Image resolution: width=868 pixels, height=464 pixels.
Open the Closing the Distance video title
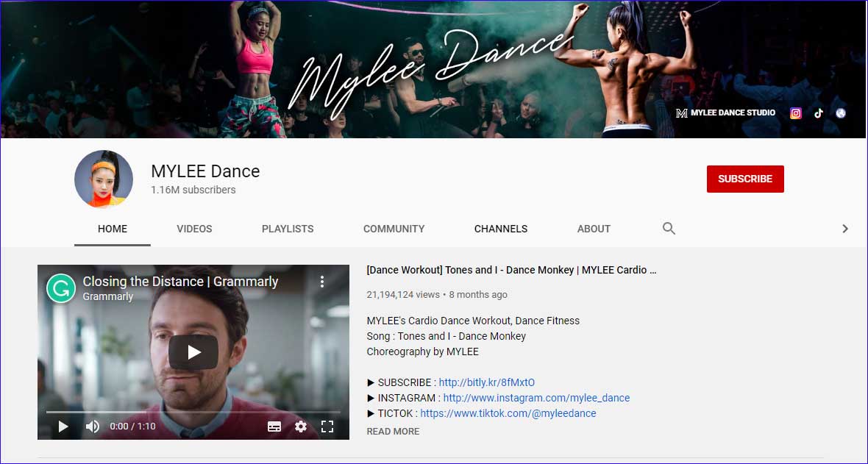pyautogui.click(x=180, y=282)
